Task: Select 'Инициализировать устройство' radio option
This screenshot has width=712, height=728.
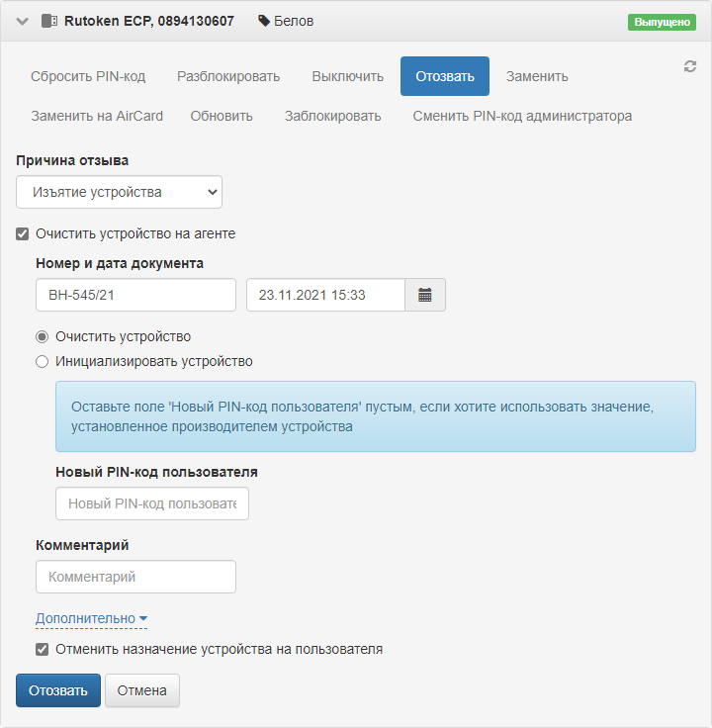Action: click(x=43, y=361)
